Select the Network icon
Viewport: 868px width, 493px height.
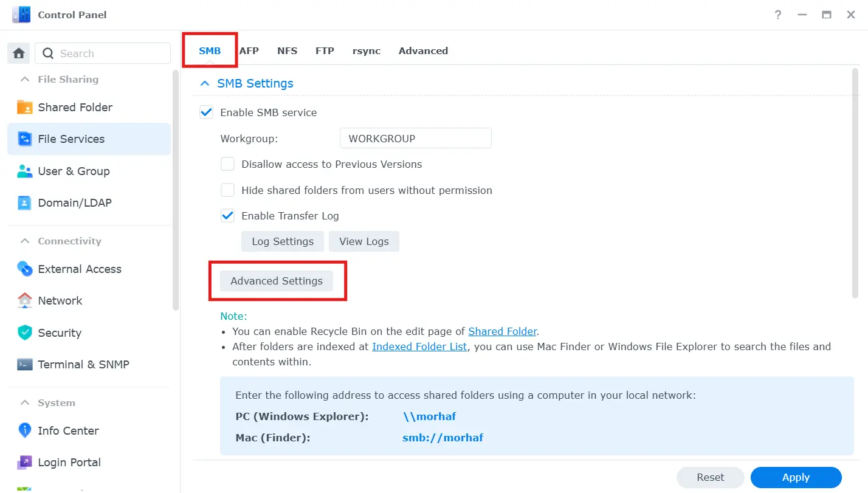(24, 300)
